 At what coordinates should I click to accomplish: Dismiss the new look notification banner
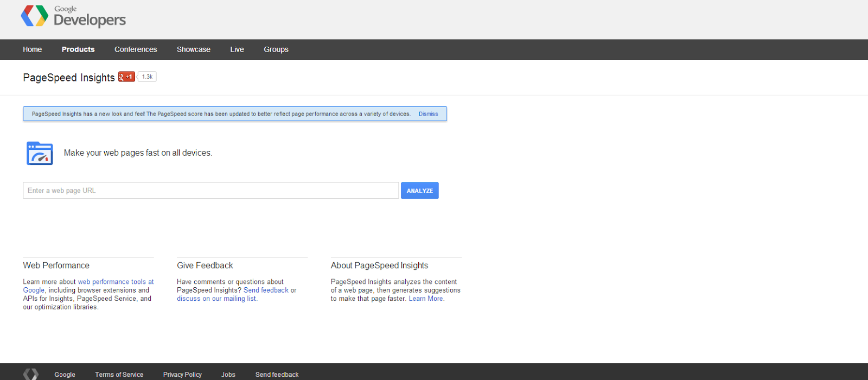point(428,114)
